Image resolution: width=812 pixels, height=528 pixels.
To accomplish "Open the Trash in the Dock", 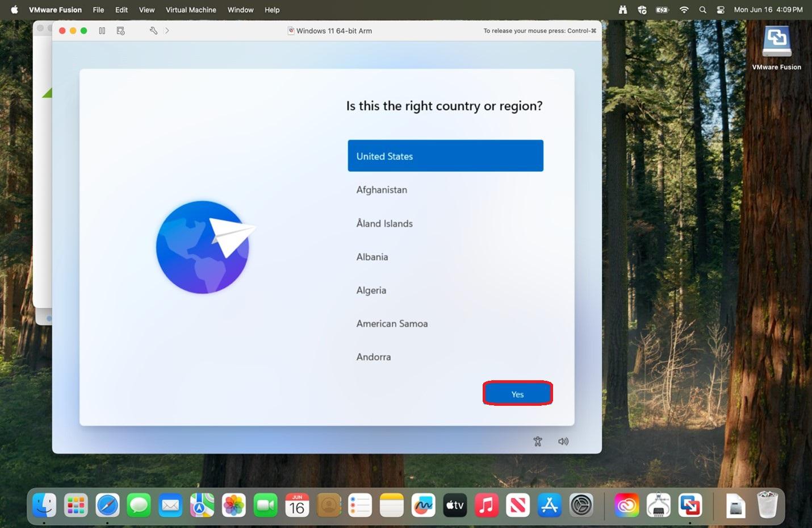I will tap(767, 505).
